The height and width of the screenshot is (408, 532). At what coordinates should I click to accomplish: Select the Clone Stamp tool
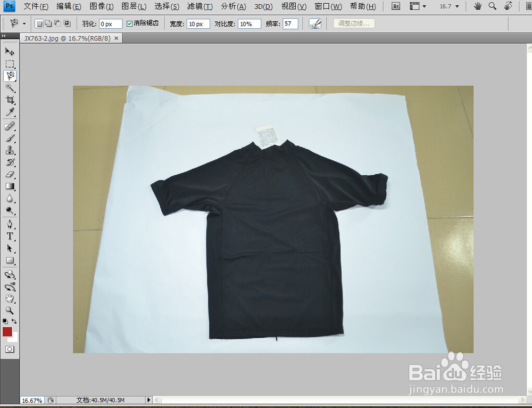(x=10, y=150)
